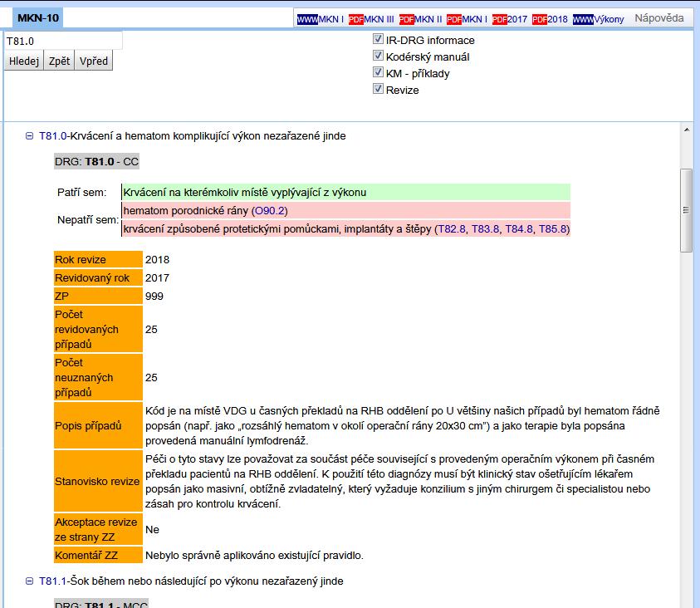Click the 'Rok revize' label cell
The image size is (700, 608).
pos(98,259)
